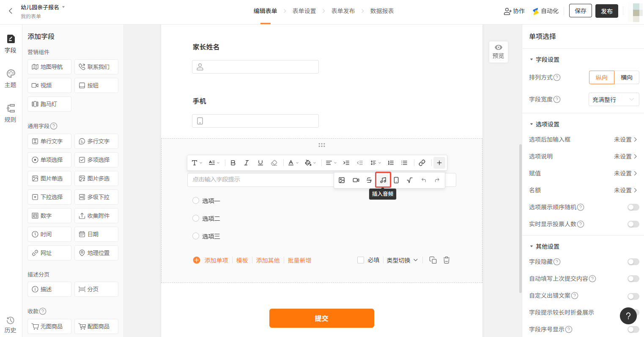The width and height of the screenshot is (644, 337).
Task: Click the 发布 publish button
Action: [606, 11]
